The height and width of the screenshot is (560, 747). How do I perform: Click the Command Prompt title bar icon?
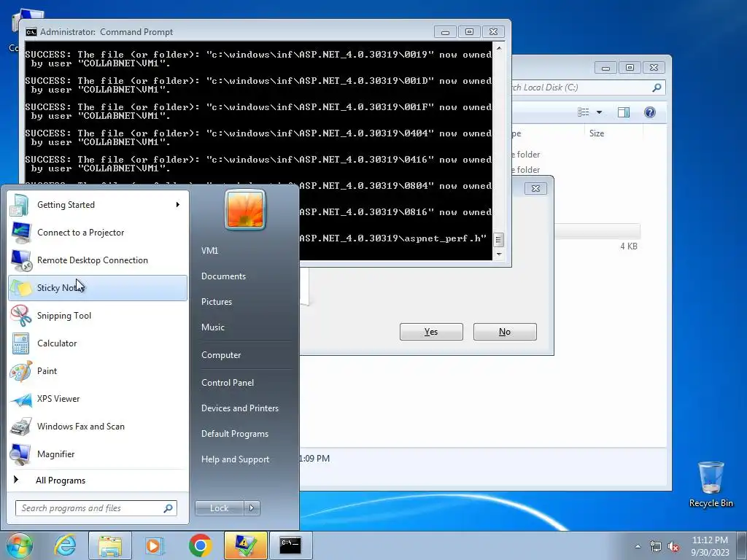(x=31, y=32)
